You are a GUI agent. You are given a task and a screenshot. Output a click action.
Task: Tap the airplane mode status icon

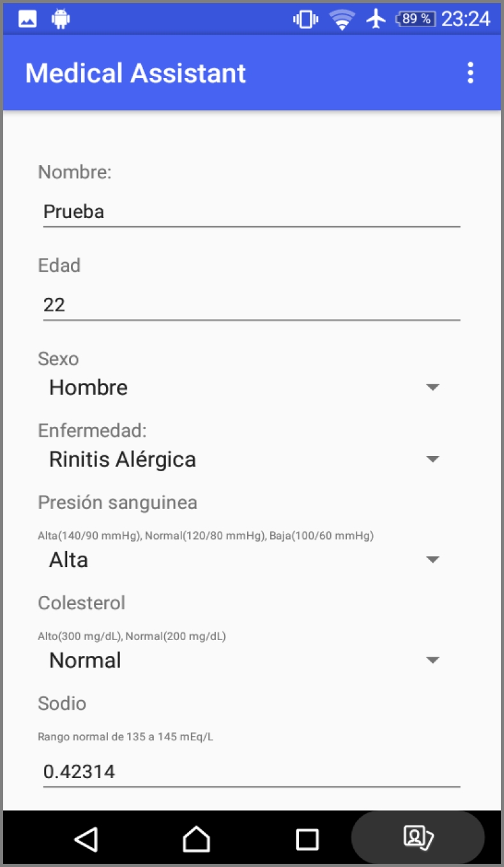coord(376,19)
